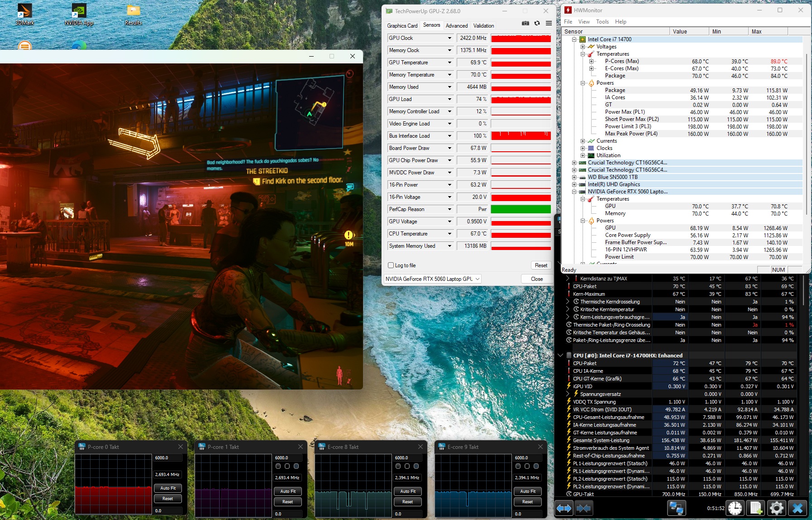812x520 pixels.
Task: Open the NVIDIA GeForce RTX 5060 GPU selector
Action: (432, 279)
